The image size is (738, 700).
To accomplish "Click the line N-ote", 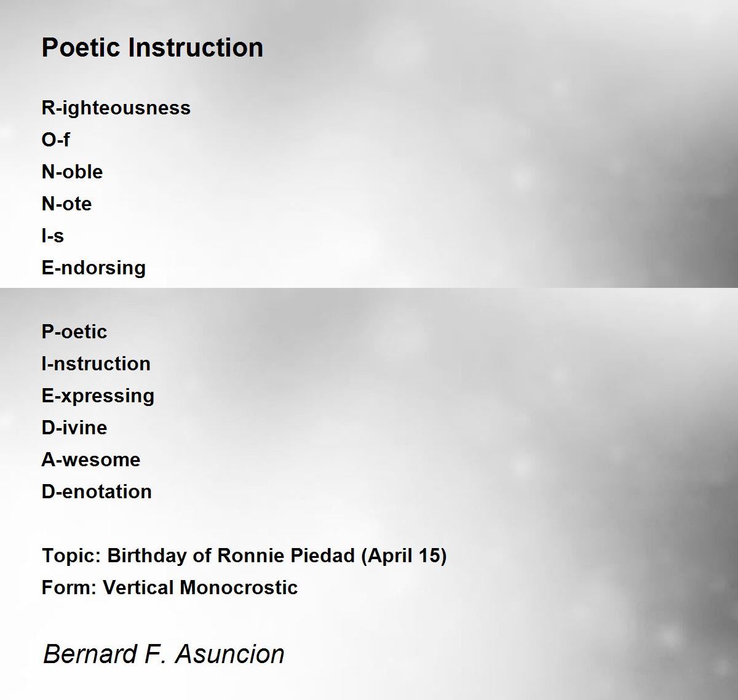I will 67,204.
